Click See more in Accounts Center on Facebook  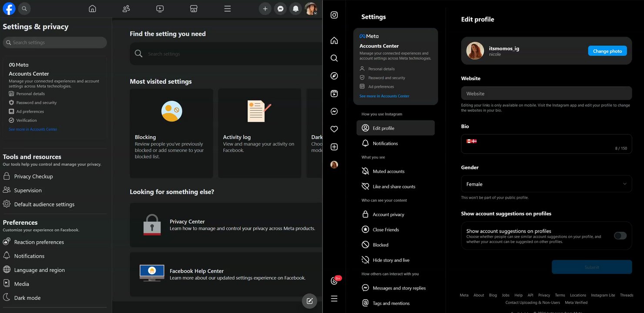click(x=33, y=129)
